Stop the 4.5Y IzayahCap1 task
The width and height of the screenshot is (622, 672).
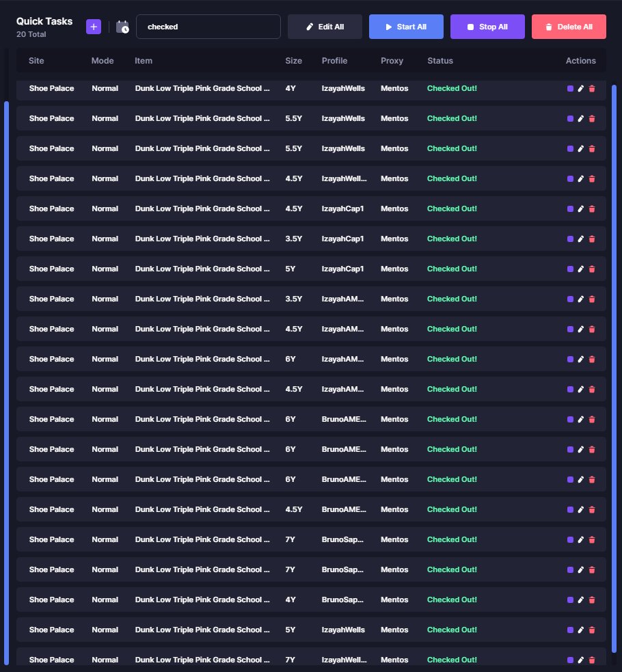(x=570, y=209)
